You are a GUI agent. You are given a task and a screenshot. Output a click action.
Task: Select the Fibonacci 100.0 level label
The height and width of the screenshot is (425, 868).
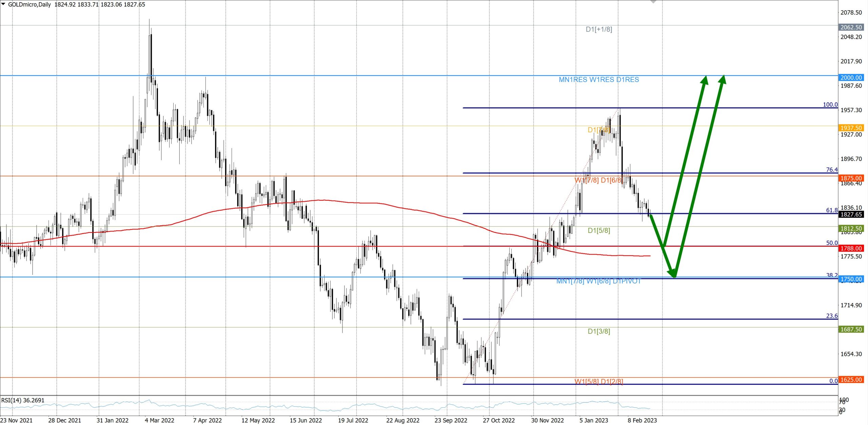click(830, 104)
